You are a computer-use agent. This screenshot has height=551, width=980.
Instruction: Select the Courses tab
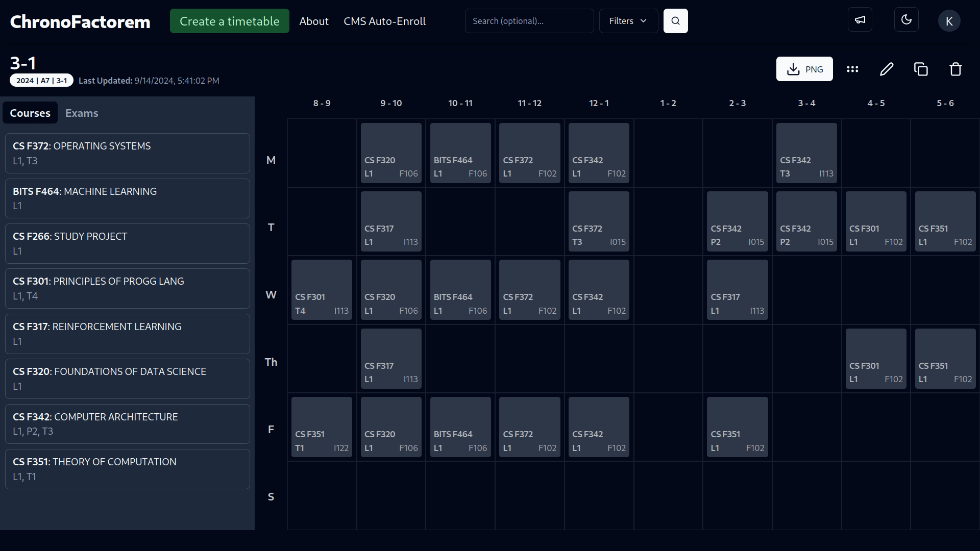pos(30,113)
